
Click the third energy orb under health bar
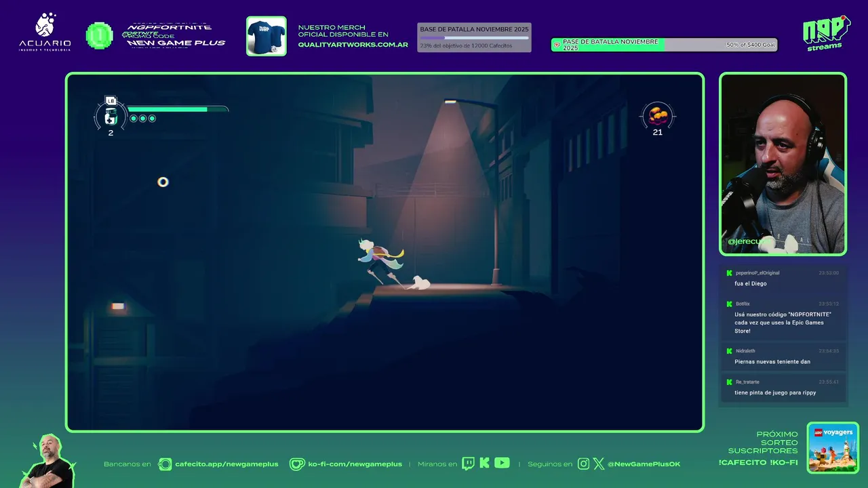[152, 119]
